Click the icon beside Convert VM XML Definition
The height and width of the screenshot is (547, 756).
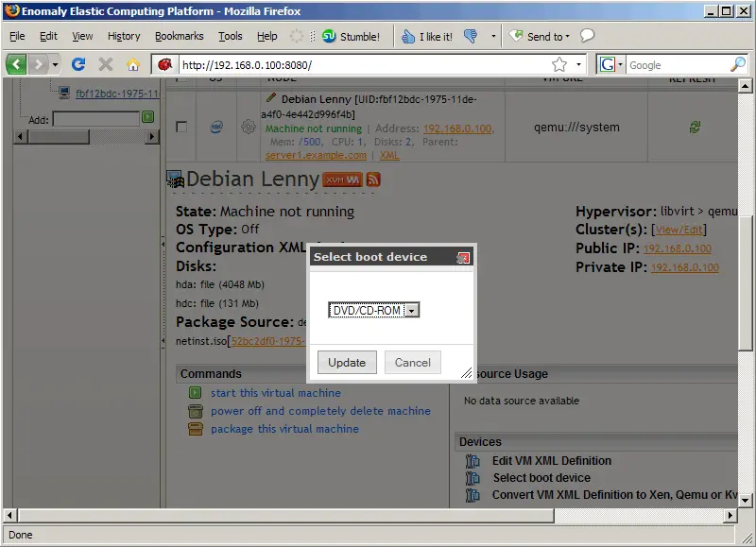click(472, 495)
